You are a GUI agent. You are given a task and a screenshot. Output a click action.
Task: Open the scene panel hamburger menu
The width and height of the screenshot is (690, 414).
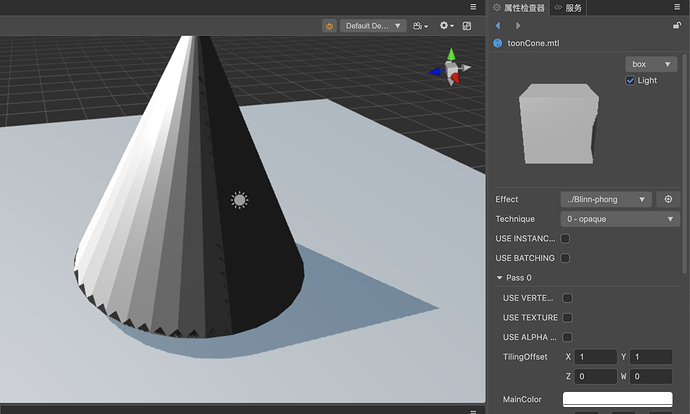click(473, 7)
